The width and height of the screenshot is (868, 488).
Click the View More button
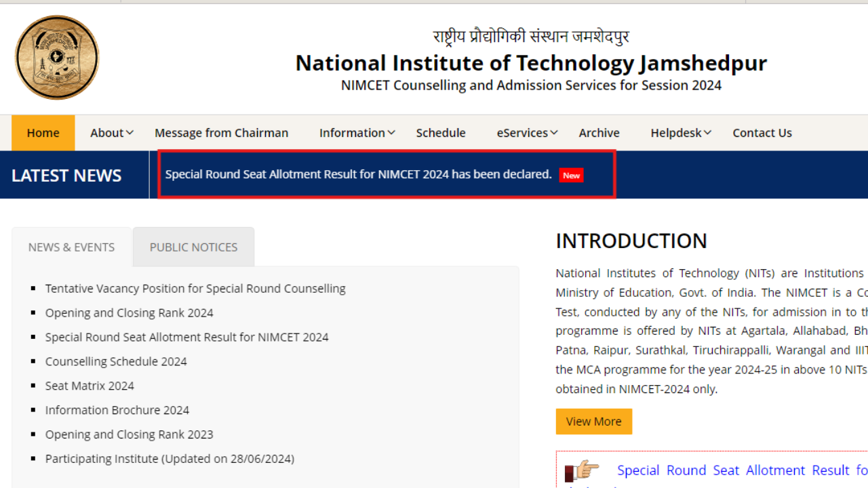point(594,422)
